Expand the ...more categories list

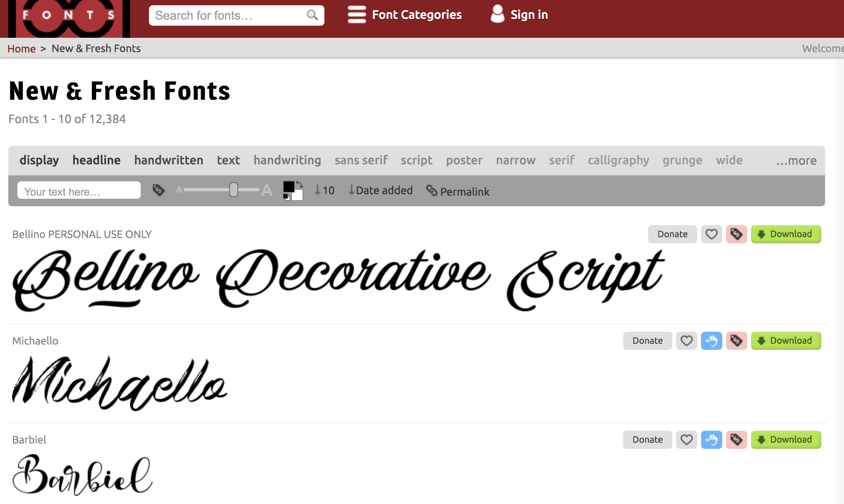point(796,161)
